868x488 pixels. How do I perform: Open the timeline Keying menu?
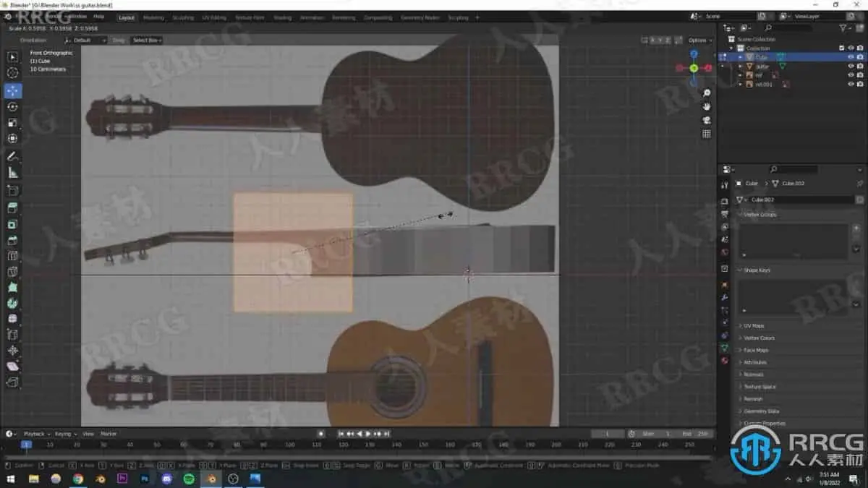pos(65,434)
